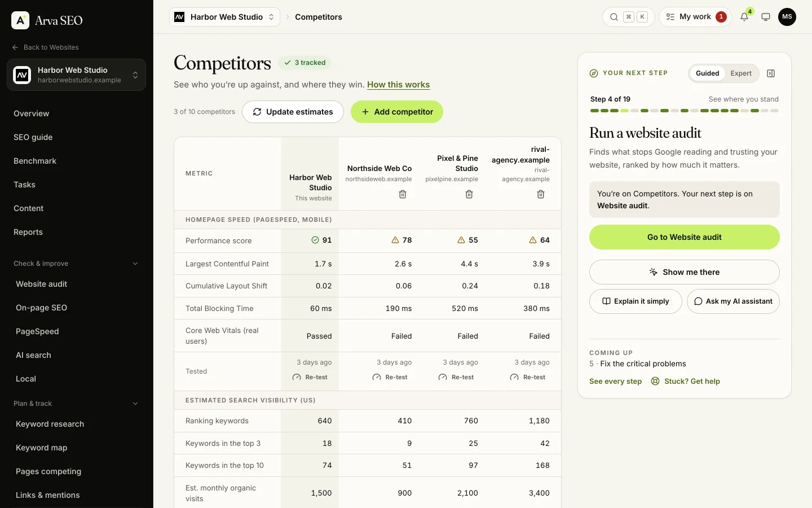Go to SEO guide page
Image resolution: width=812 pixels, height=508 pixels.
[76, 137]
